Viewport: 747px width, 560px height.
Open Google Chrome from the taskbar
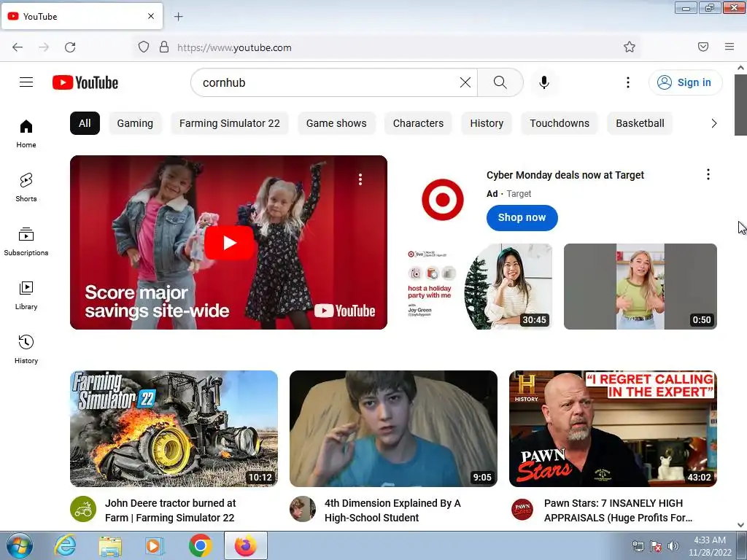coord(200,545)
